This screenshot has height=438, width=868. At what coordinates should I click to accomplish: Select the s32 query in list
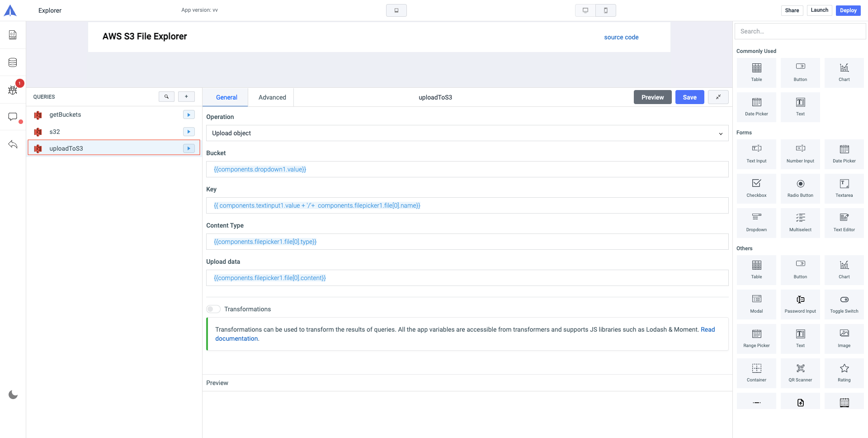[55, 132]
